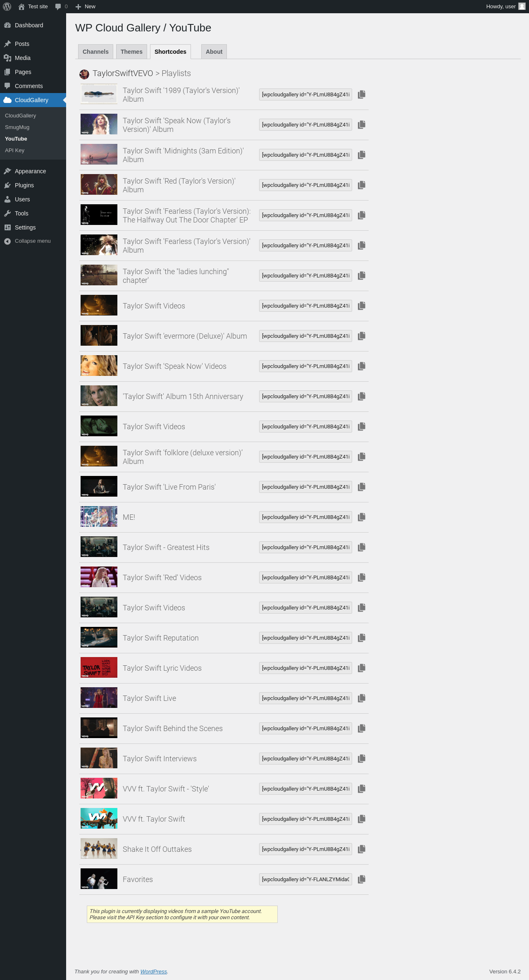529x980 pixels.
Task: Copy shortcode for '1989 (Taylor's Version)' Album
Action: [x=362, y=95]
